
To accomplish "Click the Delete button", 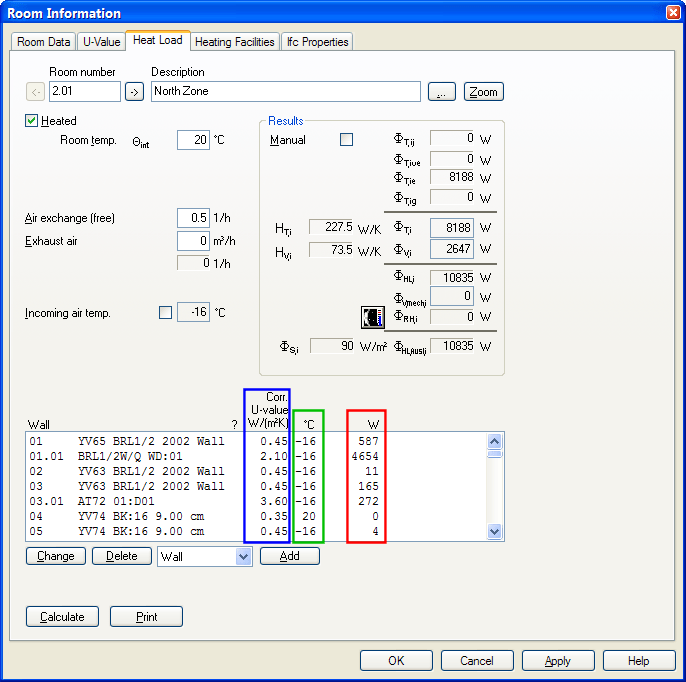I will (122, 556).
